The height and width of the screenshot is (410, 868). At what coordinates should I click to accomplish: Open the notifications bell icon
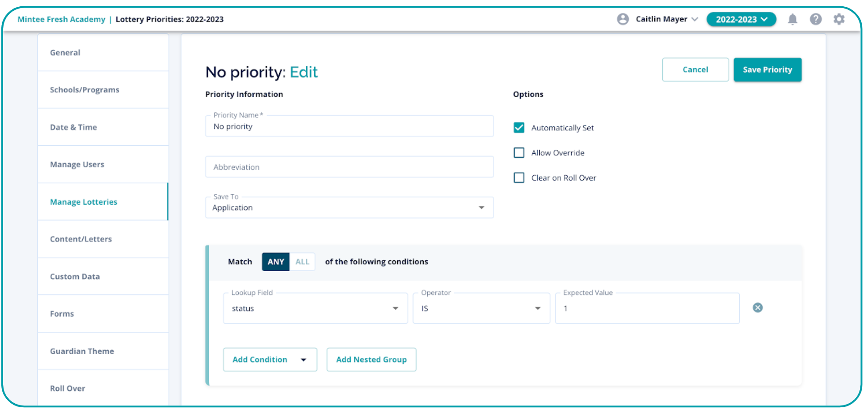(792, 19)
